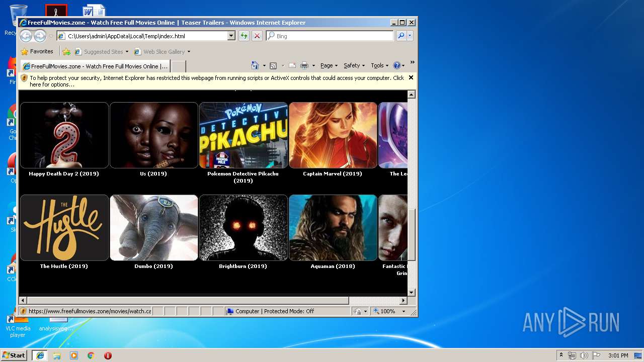
Task: Open Windows Explorer folder in the taskbar
Action: point(57,355)
